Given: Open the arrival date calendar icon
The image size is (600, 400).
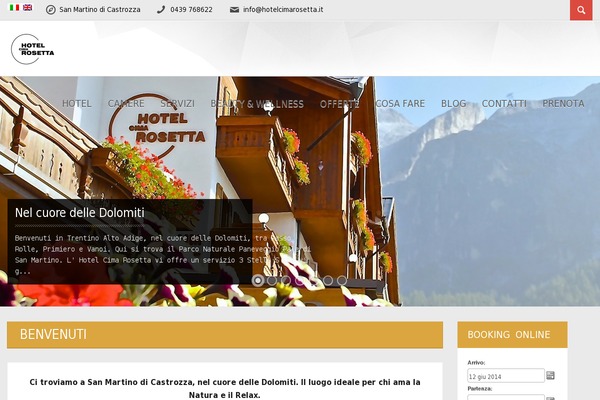Looking at the screenshot, I should (x=550, y=376).
